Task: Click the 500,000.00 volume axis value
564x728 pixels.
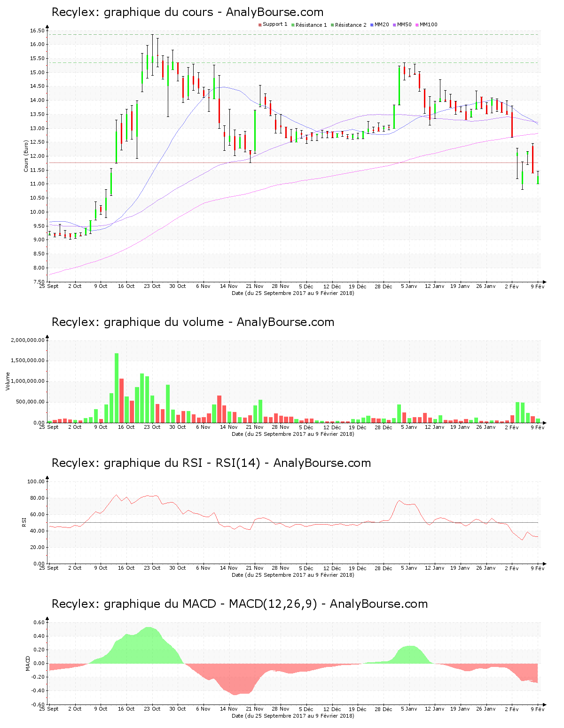Action: coord(31,402)
